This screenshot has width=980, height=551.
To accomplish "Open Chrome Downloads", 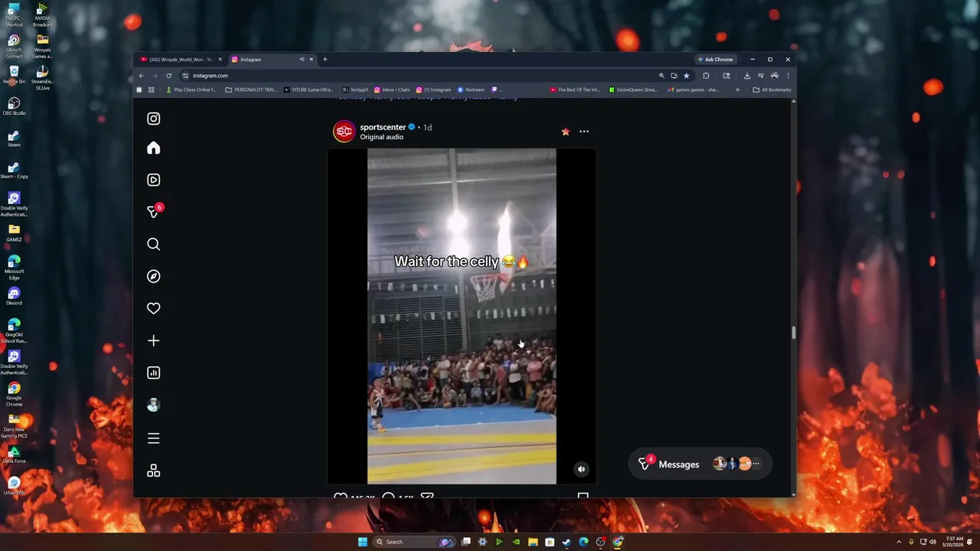I will coord(746,76).
